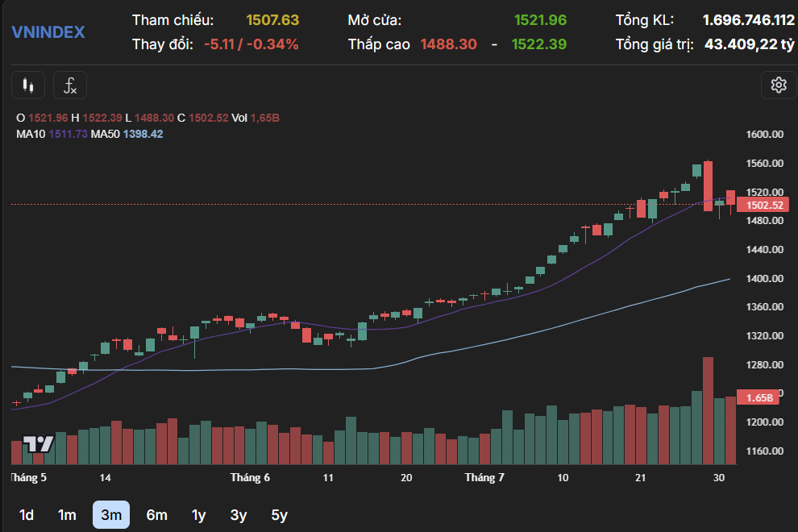This screenshot has width=798, height=532.
Task: Click the TradingView logo on chart
Action: tap(38, 444)
